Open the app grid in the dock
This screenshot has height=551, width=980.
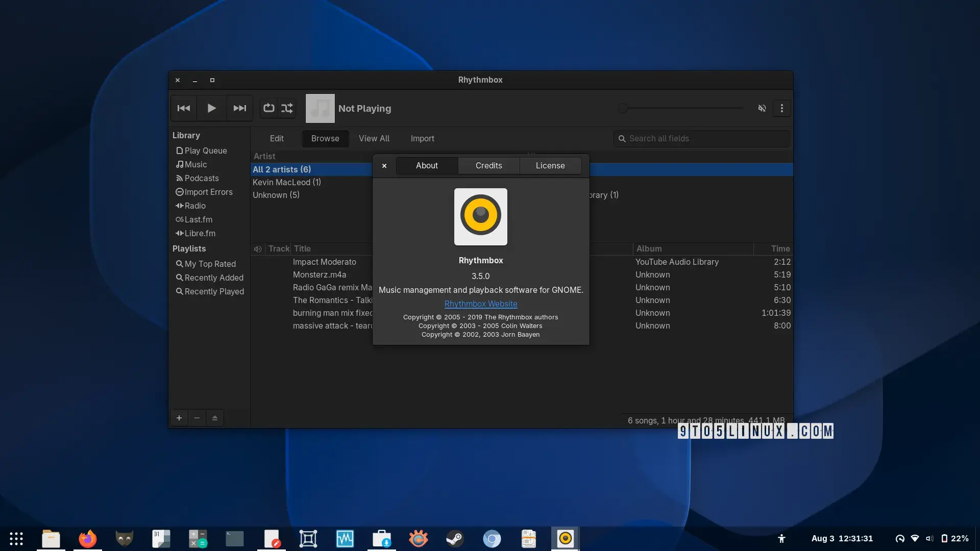(x=16, y=539)
